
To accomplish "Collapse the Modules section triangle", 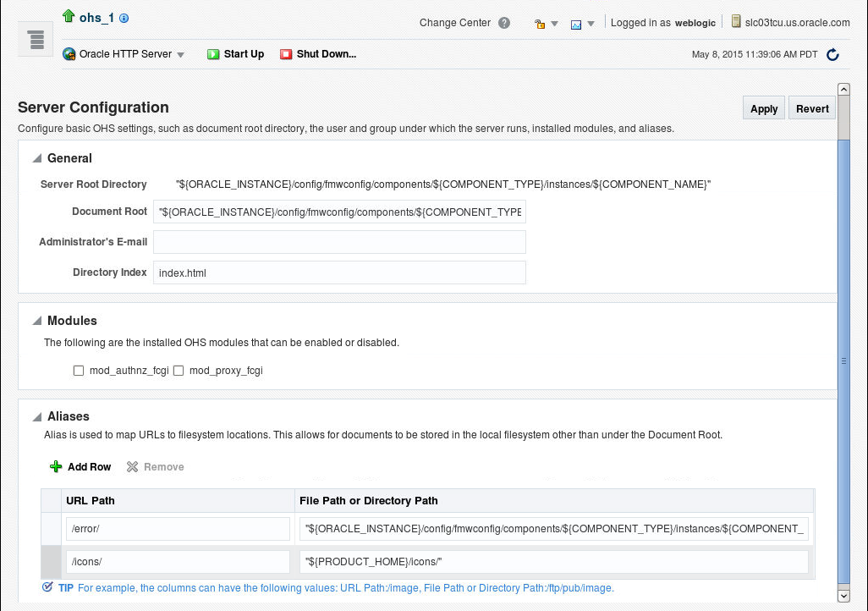I will (37, 321).
